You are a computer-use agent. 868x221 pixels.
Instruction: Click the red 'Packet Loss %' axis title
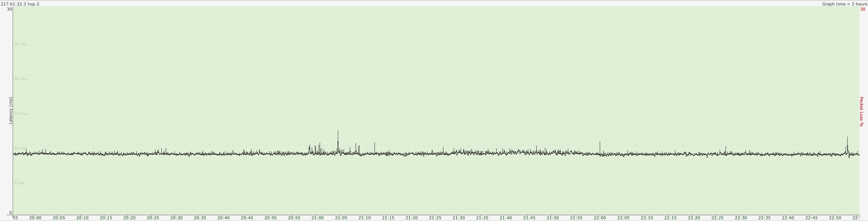tap(861, 112)
